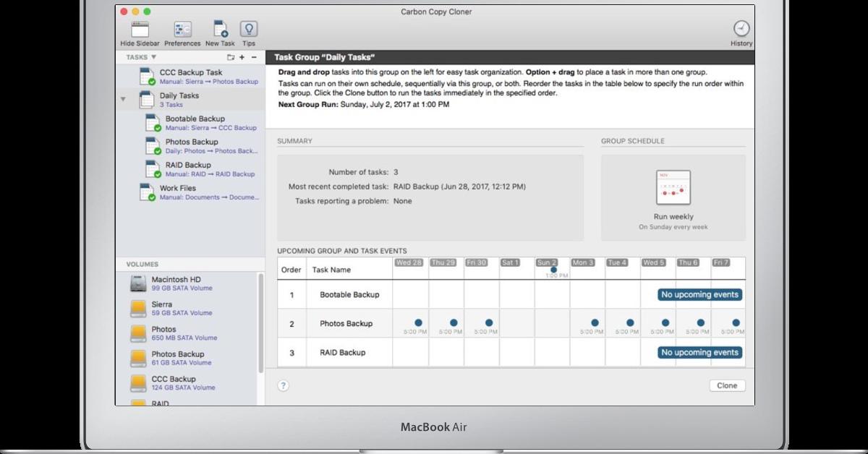Click the Photos Backup volume drive icon
The image size is (868, 454).
138,358
